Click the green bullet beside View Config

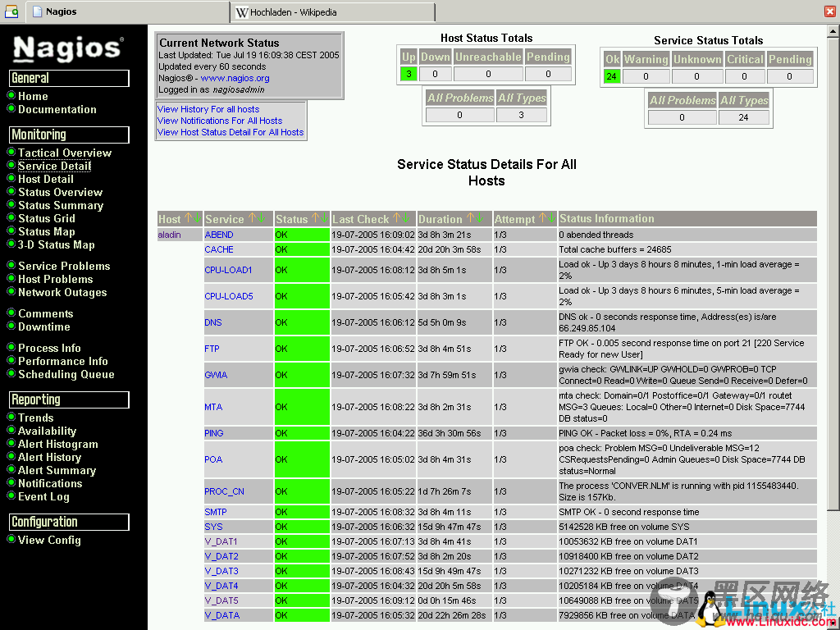click(11, 539)
